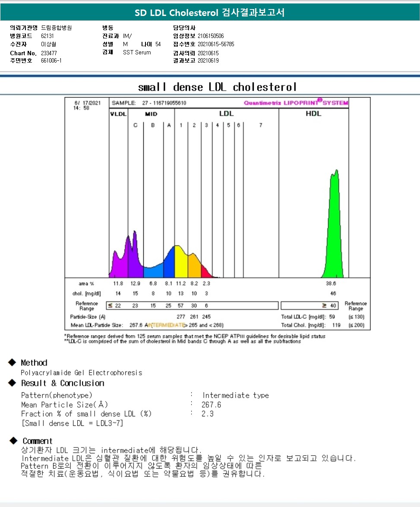The width and height of the screenshot is (420, 507).
Task: Click the HDL area % value '38.6'
Action: (x=331, y=283)
